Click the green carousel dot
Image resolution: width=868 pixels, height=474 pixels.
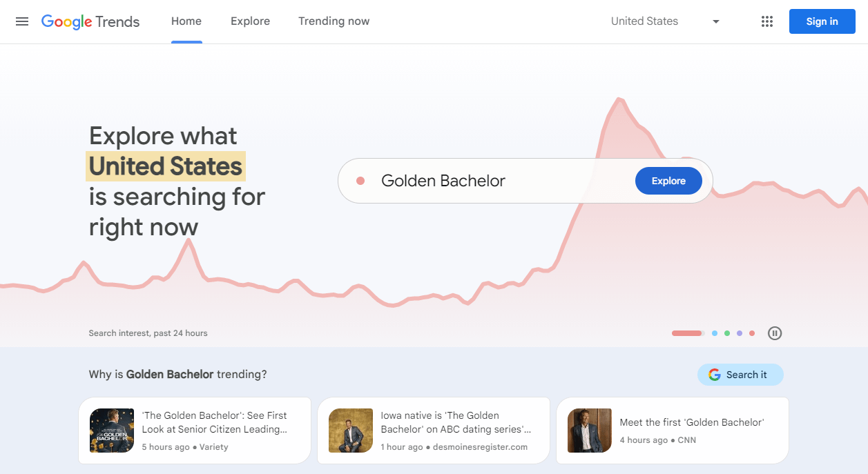pos(726,333)
